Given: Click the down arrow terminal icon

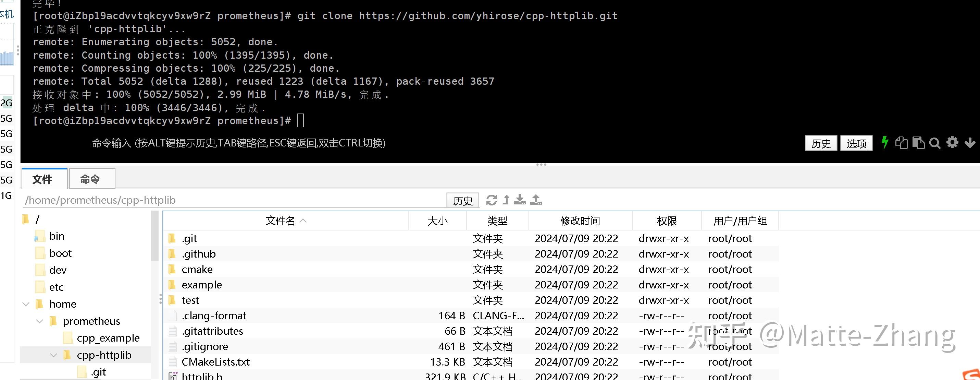Looking at the screenshot, I should click(970, 143).
